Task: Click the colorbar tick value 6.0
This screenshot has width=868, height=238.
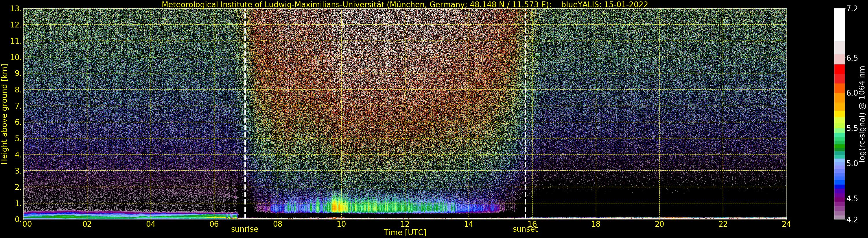Action: tap(852, 93)
